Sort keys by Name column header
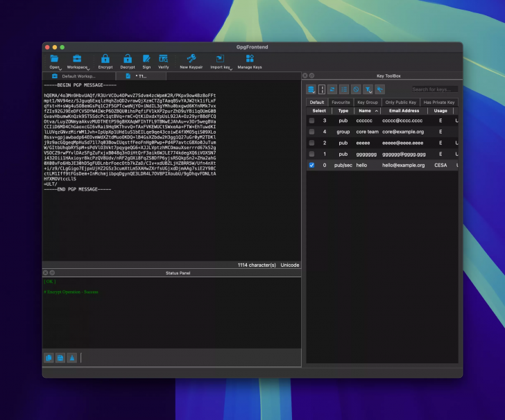 click(x=368, y=111)
